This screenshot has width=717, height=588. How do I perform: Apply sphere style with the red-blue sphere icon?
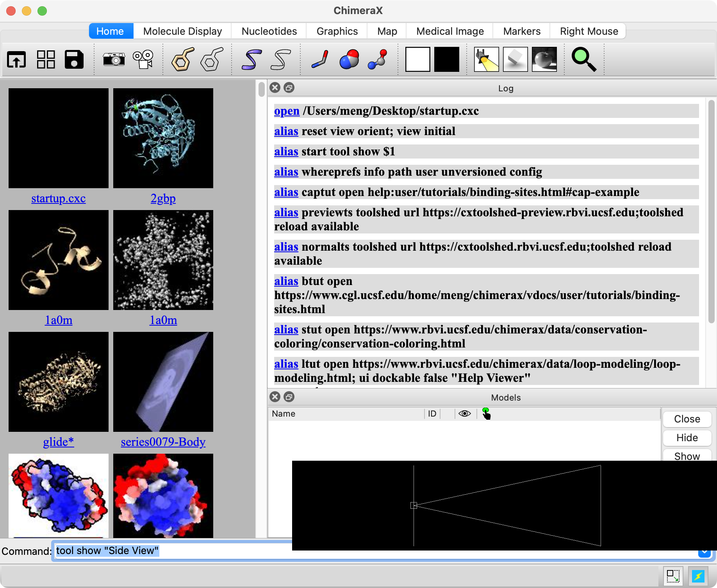(x=349, y=60)
